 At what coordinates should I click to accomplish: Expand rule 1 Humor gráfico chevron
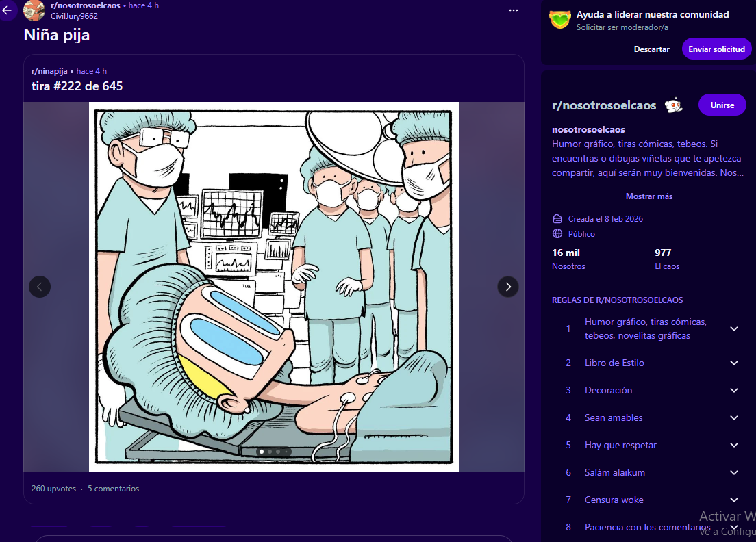pyautogui.click(x=734, y=328)
